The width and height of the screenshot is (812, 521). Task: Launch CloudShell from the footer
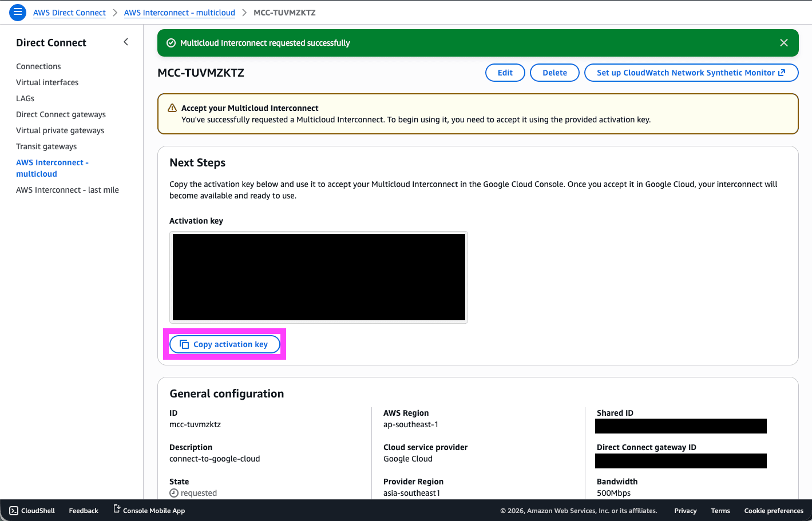[x=32, y=511]
